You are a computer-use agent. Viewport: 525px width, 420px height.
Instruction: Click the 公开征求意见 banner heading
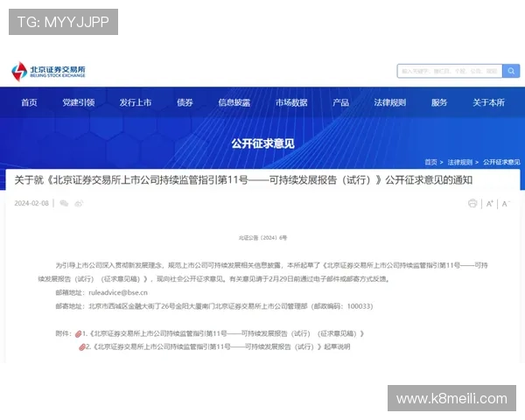coord(262,143)
